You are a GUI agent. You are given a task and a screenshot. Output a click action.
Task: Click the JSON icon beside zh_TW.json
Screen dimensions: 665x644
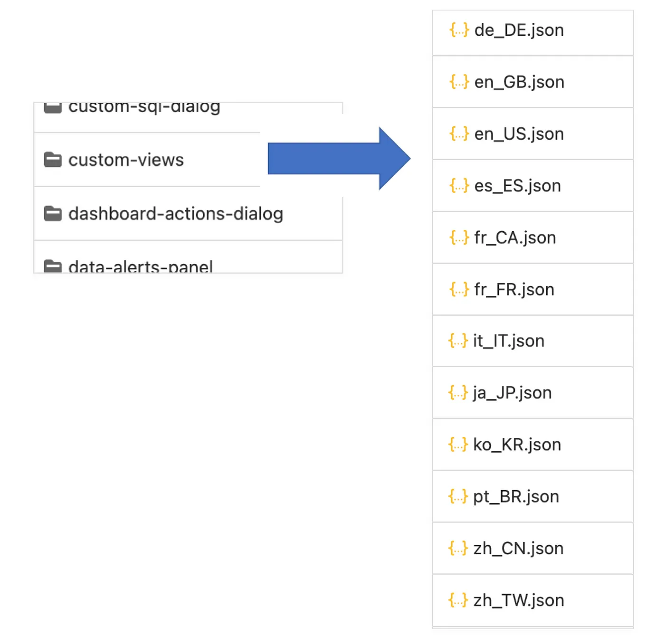(458, 600)
